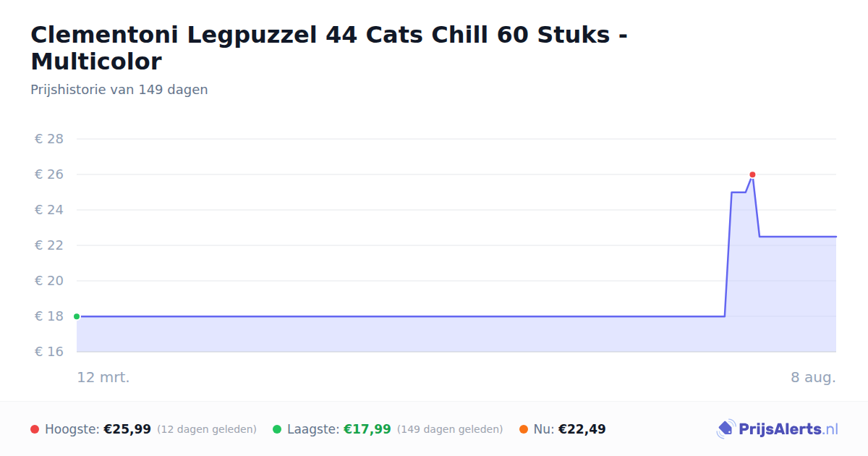The image size is (868, 456).
Task: Click the green Laagste legend dot
Action: click(277, 429)
